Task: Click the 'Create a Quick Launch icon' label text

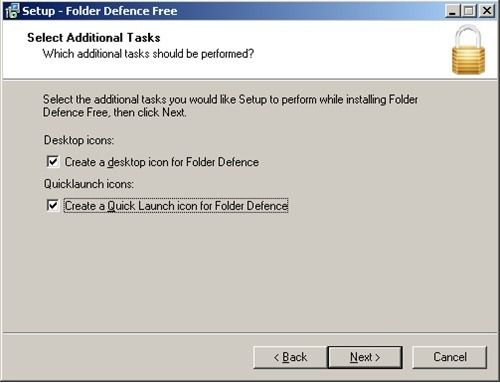Action: 176,206
